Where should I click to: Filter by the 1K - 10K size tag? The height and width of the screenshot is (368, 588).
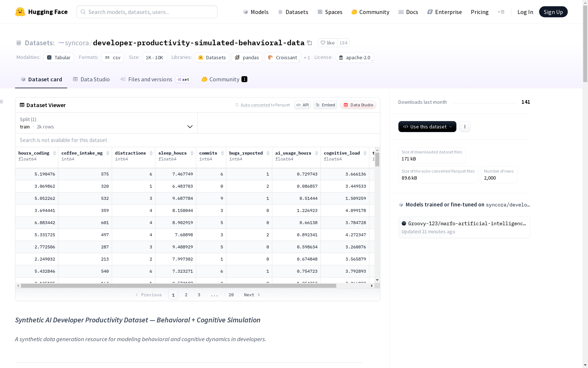pyautogui.click(x=154, y=57)
